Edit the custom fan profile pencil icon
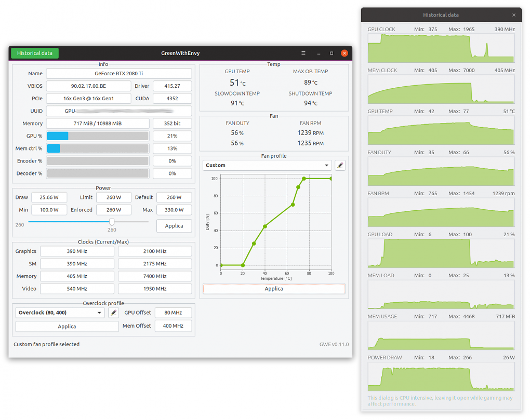This screenshot has width=530, height=420. (340, 166)
